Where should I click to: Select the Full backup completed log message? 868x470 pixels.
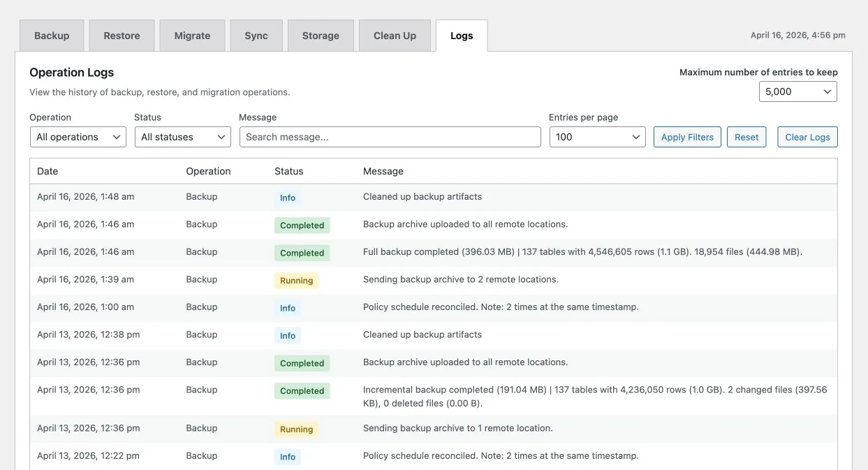coord(582,251)
